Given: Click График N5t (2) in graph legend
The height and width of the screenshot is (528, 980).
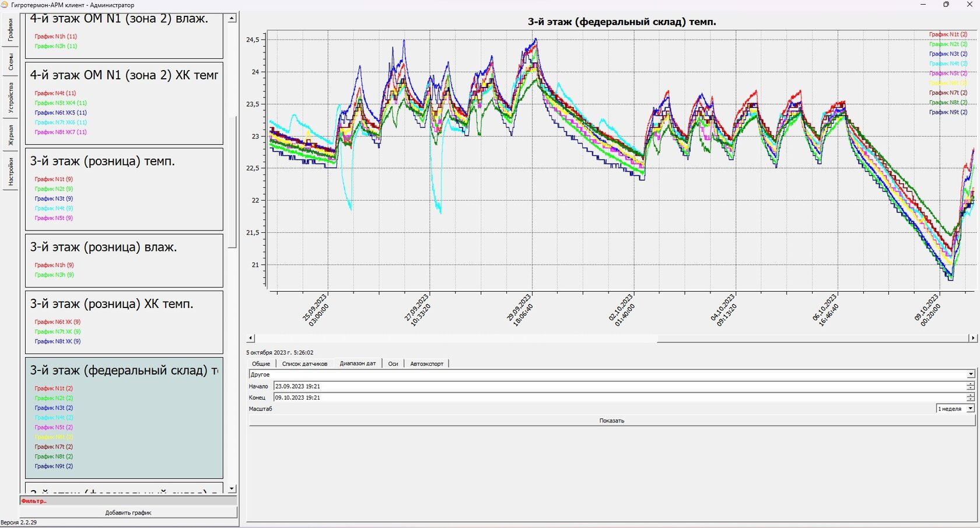Looking at the screenshot, I should [x=948, y=73].
